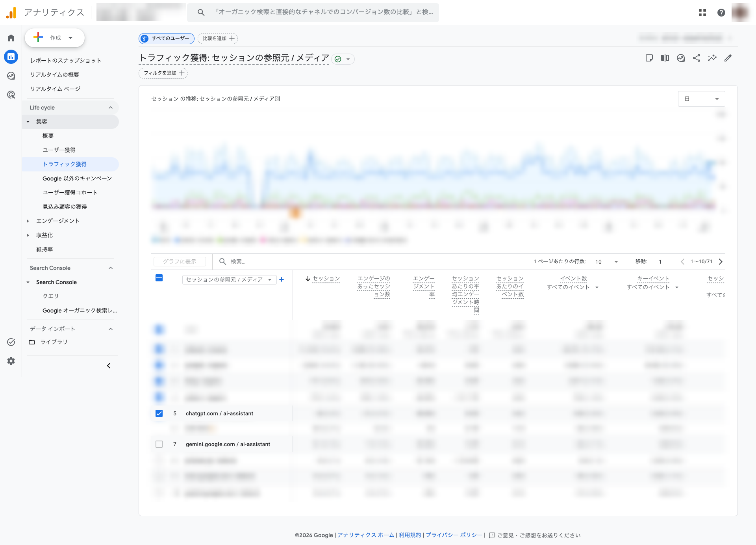Open the イベント数 すべてのイベント dropdown
The width and height of the screenshot is (756, 545).
click(x=573, y=287)
